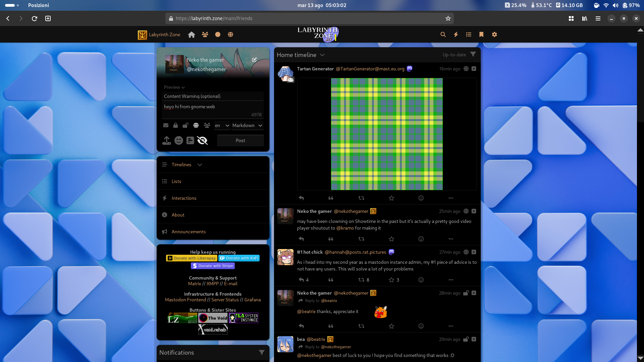Click reply on Neko's Showtime post

[x=301, y=239]
